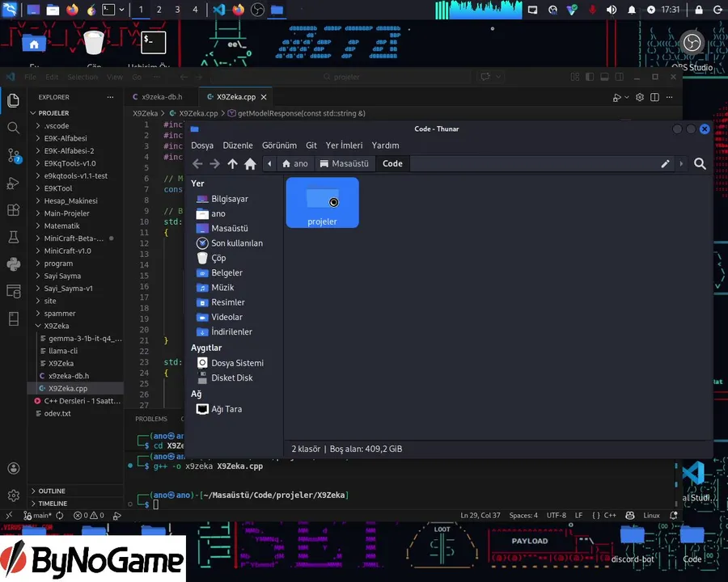Open notifications bell in VS Code status bar
Viewport: 728px width, 582px height.
click(674, 515)
